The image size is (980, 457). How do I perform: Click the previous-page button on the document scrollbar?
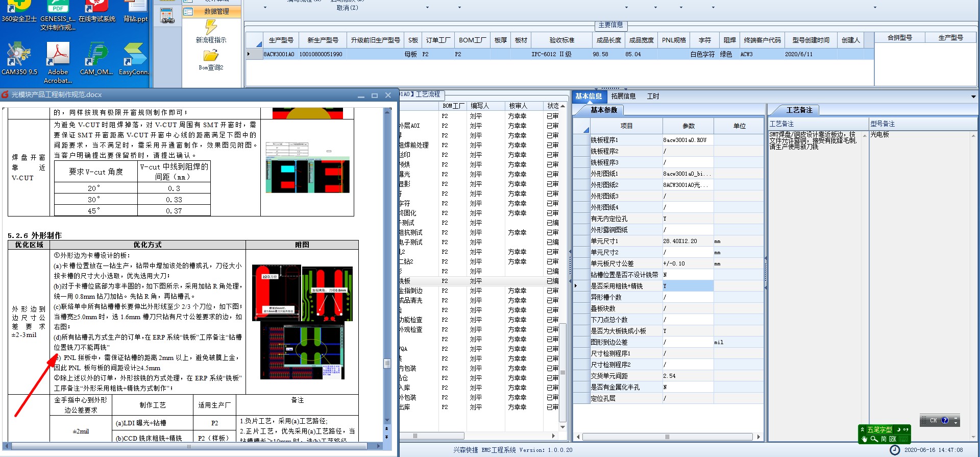tap(386, 429)
